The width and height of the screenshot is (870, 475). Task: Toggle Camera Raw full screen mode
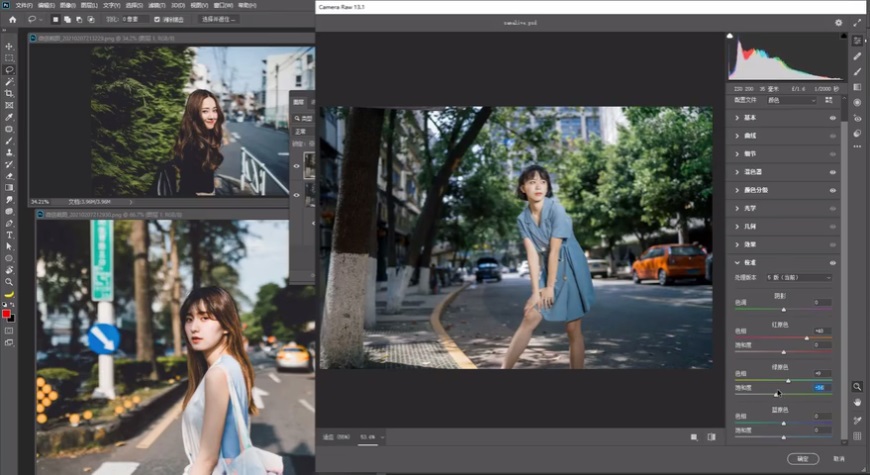(x=858, y=22)
